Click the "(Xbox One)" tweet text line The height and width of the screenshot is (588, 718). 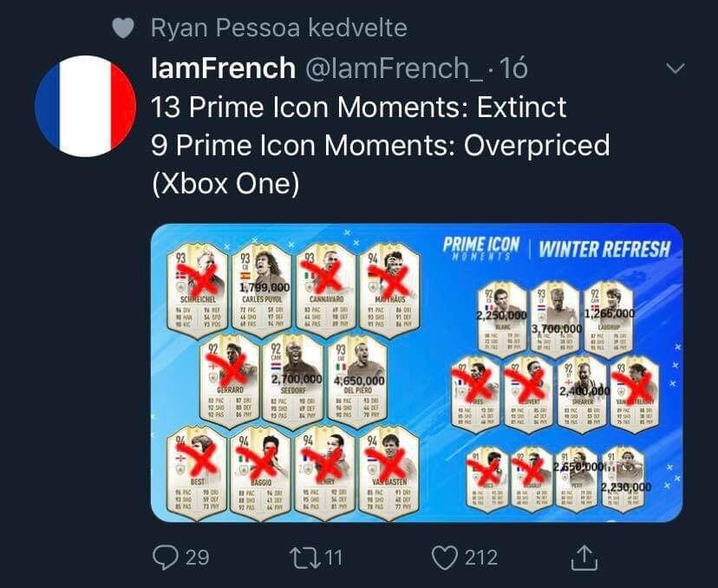point(225,184)
